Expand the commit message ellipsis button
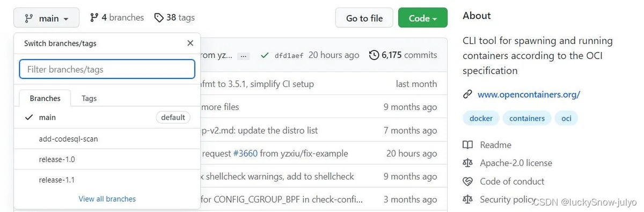 click(244, 55)
